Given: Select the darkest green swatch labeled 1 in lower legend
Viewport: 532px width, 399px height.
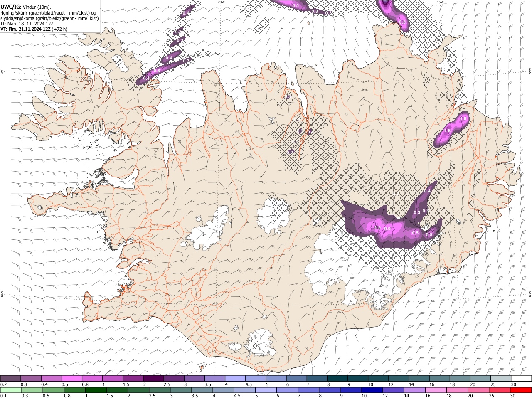Looking at the screenshot, I should (96, 390).
